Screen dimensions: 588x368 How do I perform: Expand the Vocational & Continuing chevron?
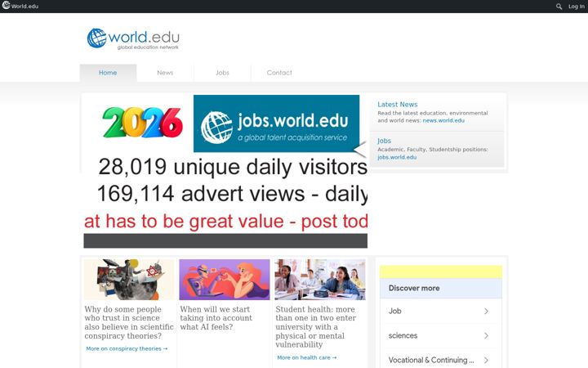pyautogui.click(x=487, y=360)
